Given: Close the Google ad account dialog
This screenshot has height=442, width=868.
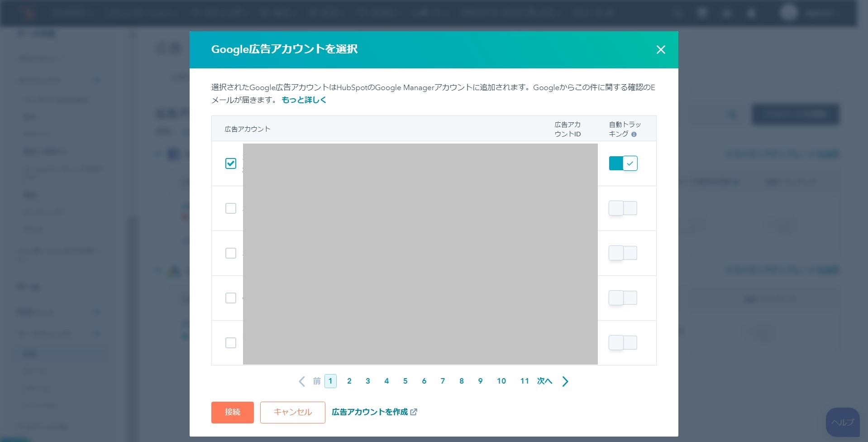Looking at the screenshot, I should click(x=661, y=50).
